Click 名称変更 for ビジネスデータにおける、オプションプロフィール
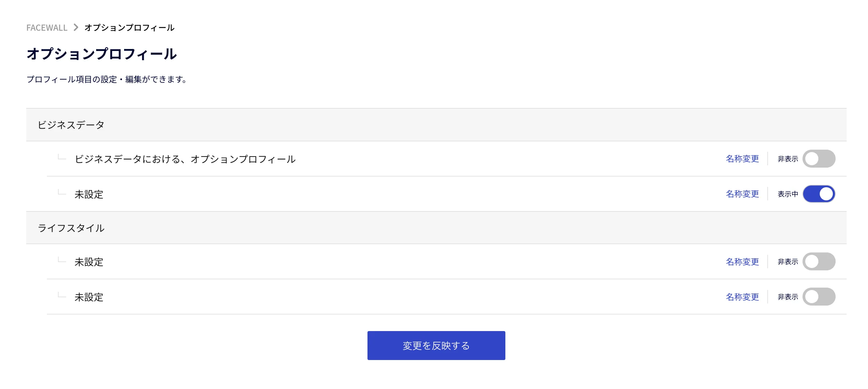The image size is (868, 389). pos(742,159)
